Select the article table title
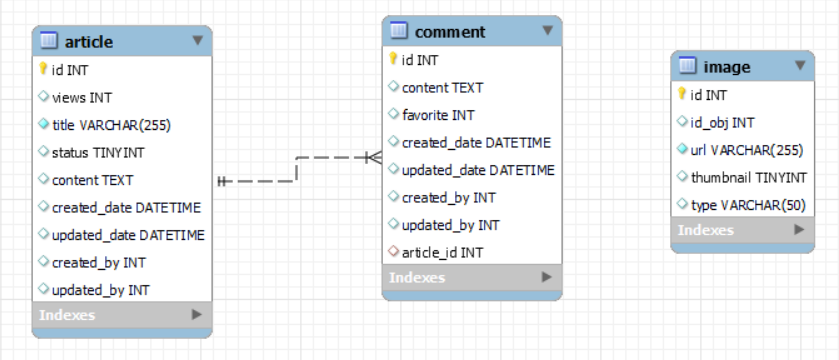This screenshot has width=839, height=360. [89, 42]
